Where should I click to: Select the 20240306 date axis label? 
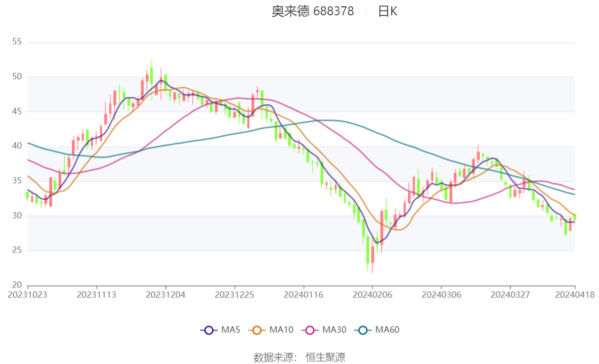coord(441,295)
